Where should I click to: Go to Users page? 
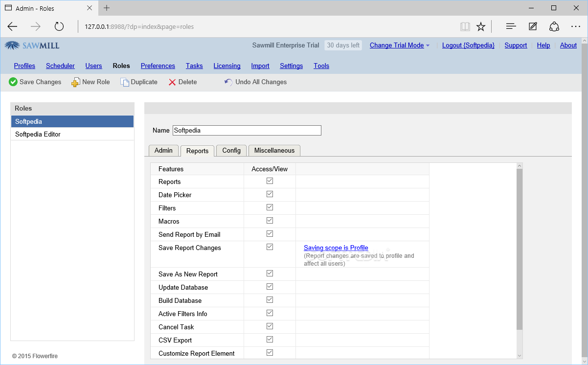click(93, 66)
